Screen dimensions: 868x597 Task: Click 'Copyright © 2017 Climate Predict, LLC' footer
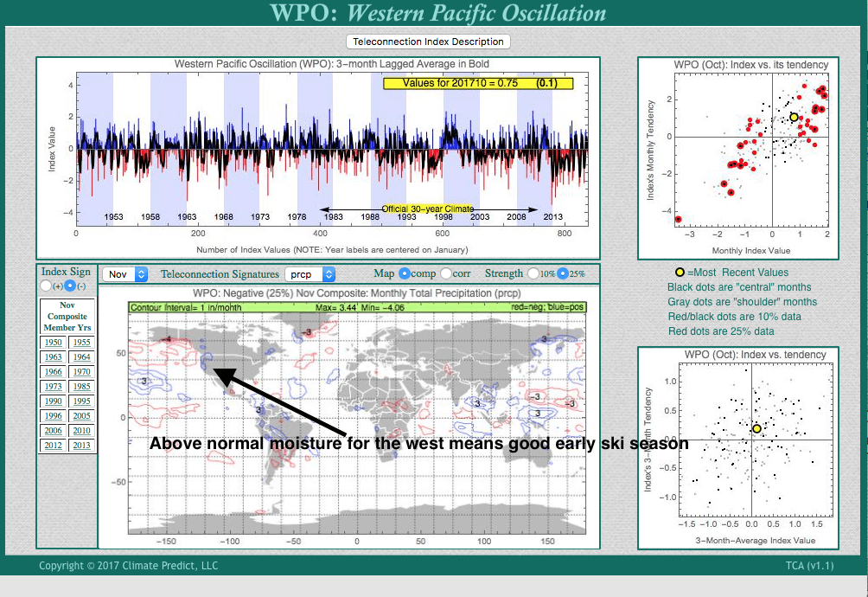pos(129,566)
